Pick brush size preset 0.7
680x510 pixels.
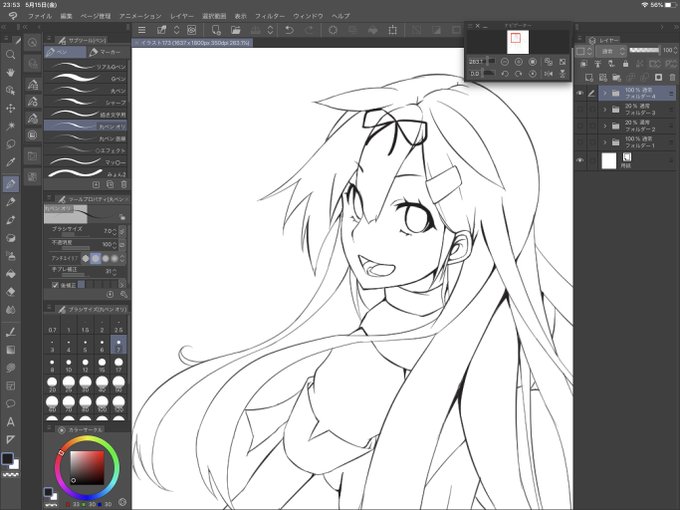click(x=52, y=327)
